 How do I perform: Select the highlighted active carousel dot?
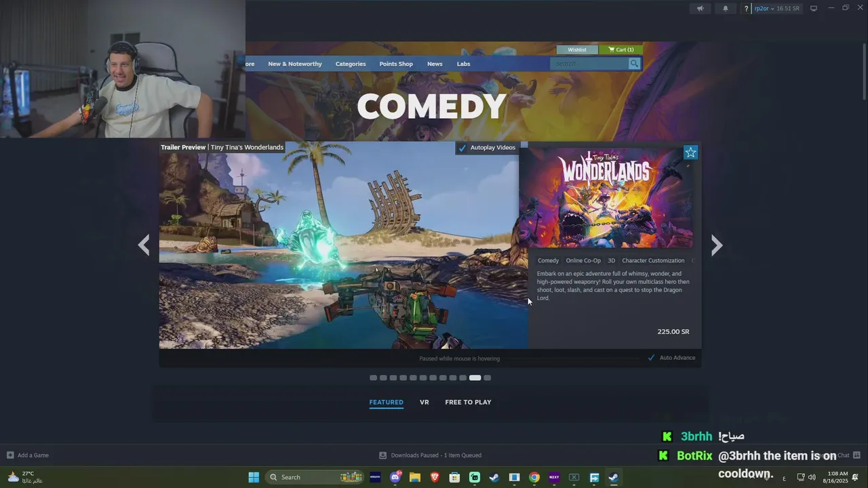[475, 378]
